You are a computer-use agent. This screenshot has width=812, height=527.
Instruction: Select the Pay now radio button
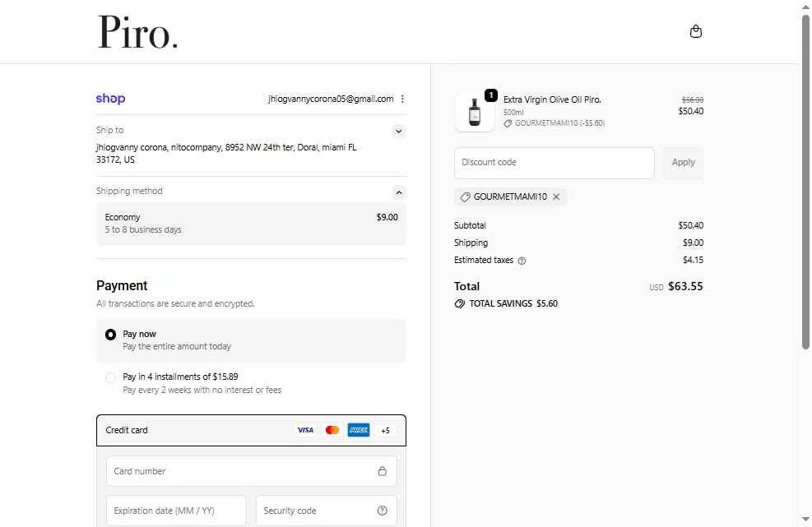click(110, 335)
